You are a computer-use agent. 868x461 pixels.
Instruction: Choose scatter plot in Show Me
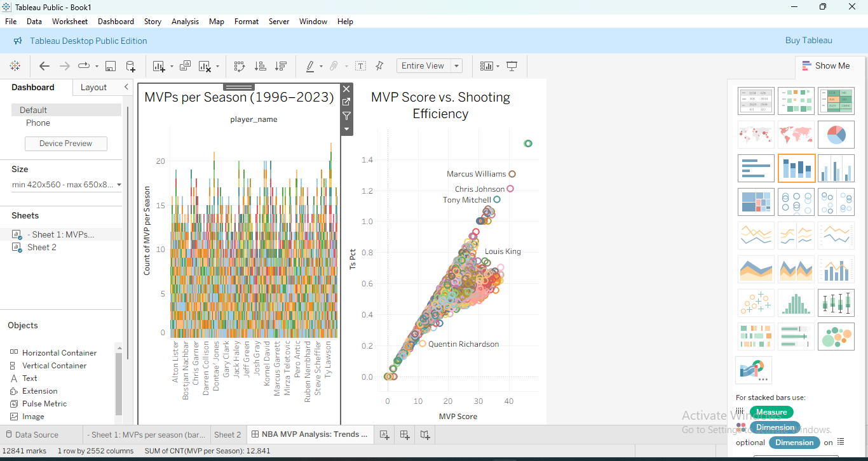(x=756, y=303)
